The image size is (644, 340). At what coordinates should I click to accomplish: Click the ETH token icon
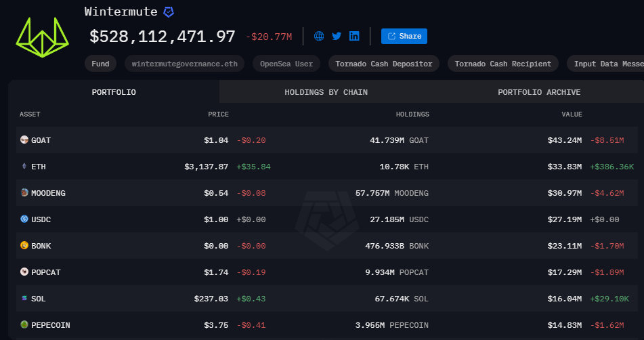pyautogui.click(x=24, y=167)
